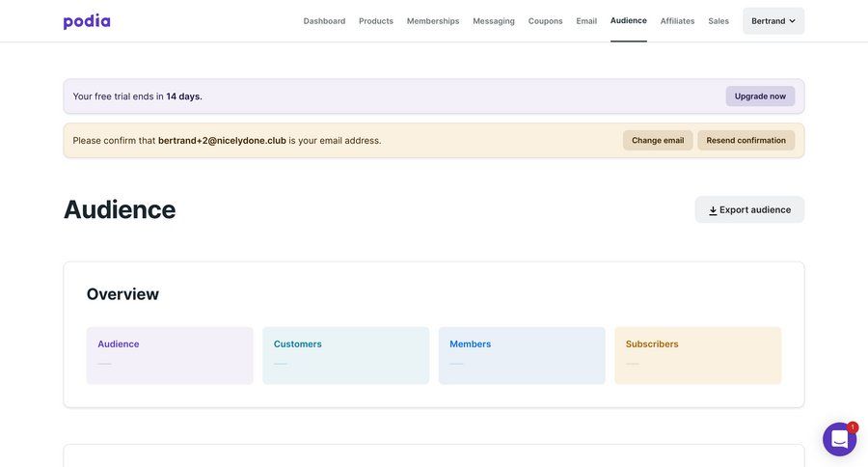Open the Dashboard page

[x=324, y=21]
